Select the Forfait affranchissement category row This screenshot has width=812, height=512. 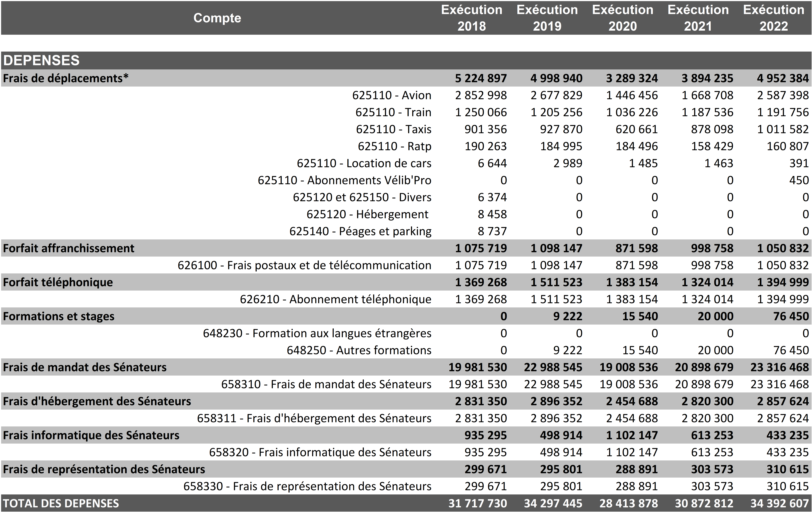click(68, 248)
